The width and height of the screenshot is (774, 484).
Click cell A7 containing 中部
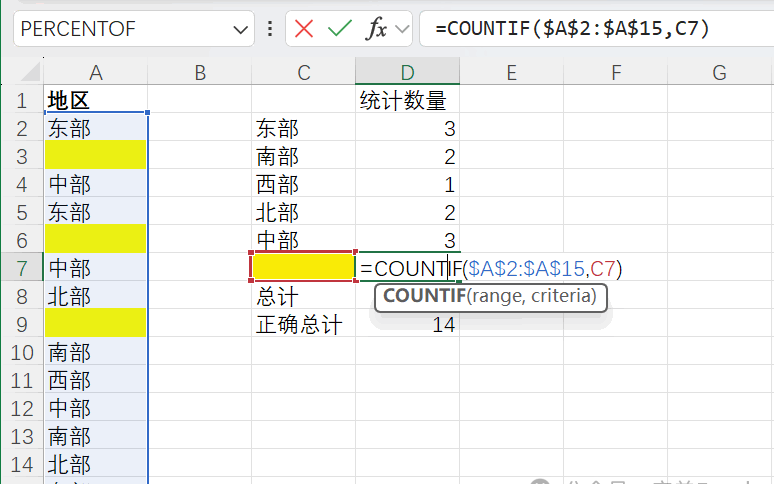[95, 268]
